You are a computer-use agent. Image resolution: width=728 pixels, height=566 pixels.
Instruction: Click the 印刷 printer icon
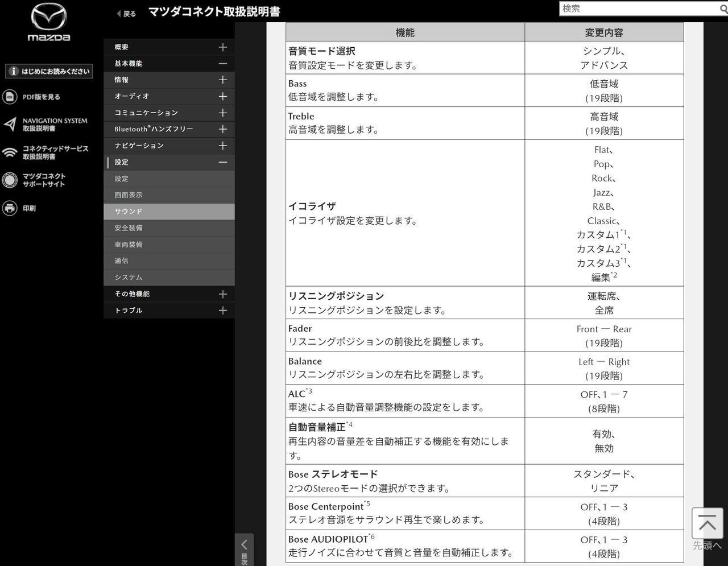click(x=10, y=208)
